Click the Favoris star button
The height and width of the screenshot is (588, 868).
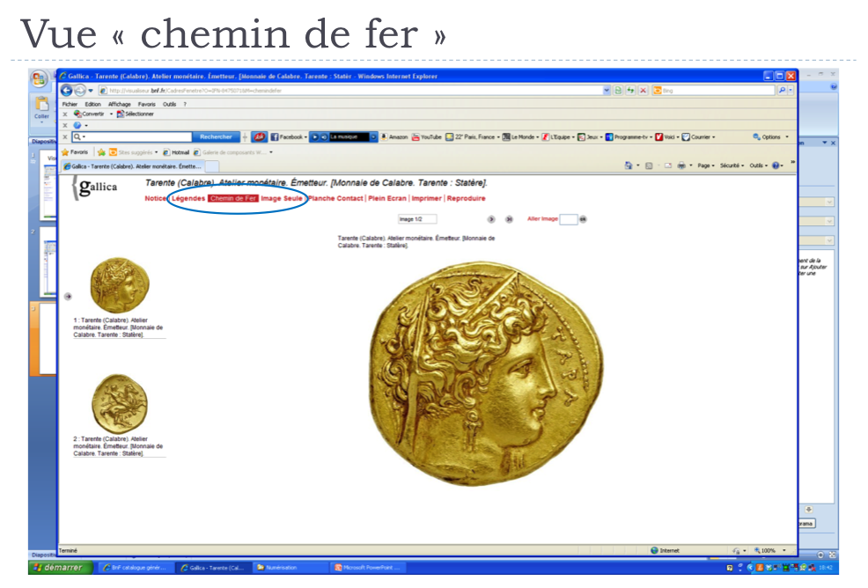click(75, 152)
